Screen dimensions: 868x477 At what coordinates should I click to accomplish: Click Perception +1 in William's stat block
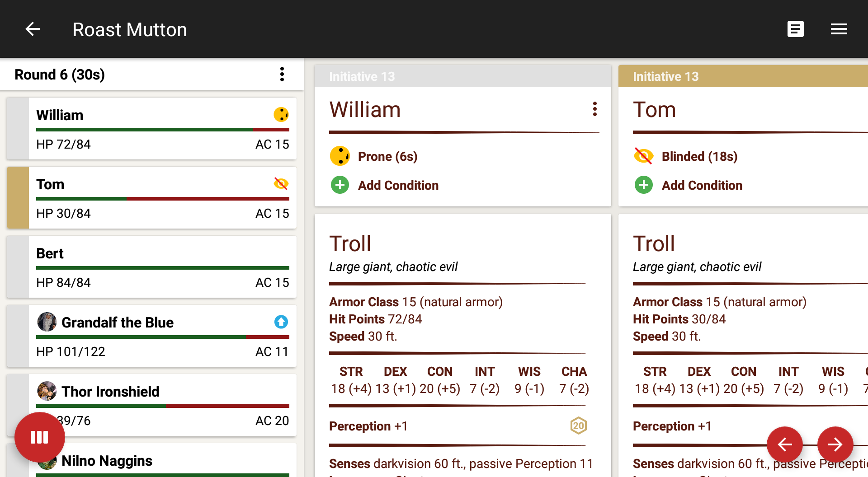(368, 426)
